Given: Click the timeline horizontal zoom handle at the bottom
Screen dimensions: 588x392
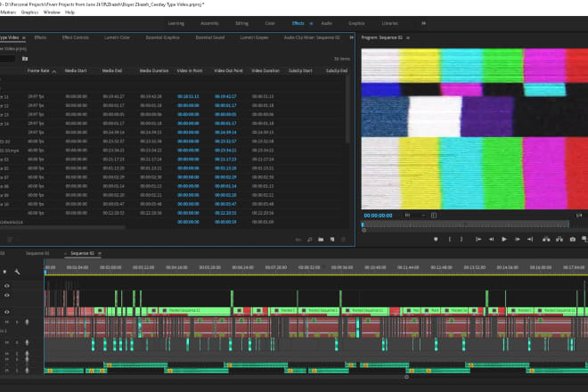Looking at the screenshot, I should [x=406, y=377].
